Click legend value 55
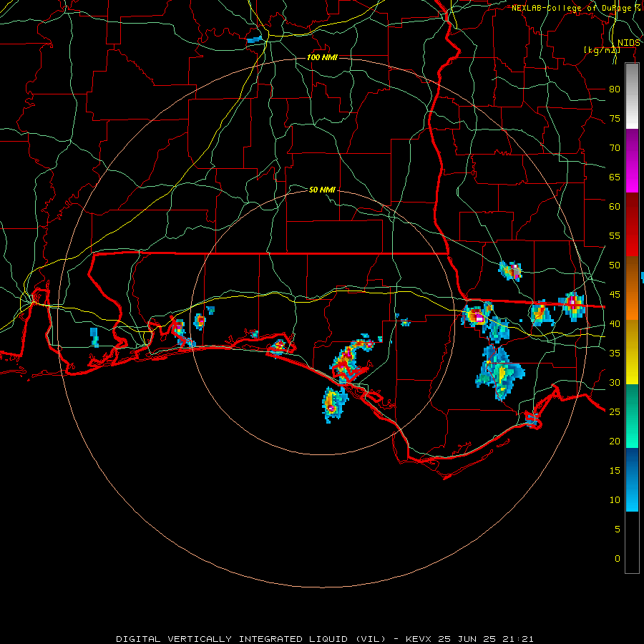 [615, 235]
